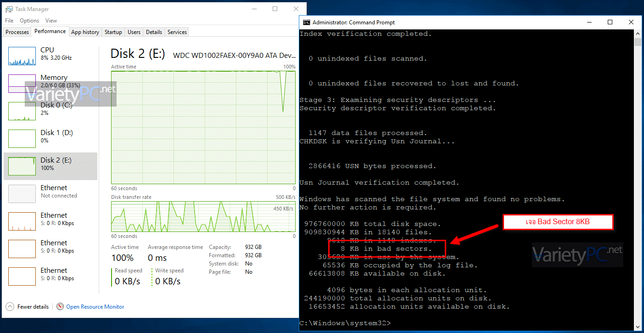The height and width of the screenshot is (333, 644).
Task: Open the Options menu
Action: click(29, 21)
